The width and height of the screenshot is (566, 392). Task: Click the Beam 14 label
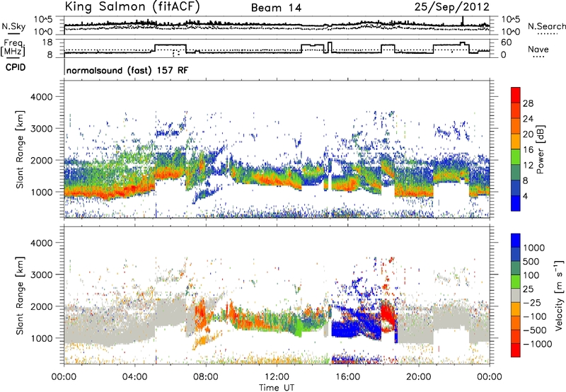point(276,8)
